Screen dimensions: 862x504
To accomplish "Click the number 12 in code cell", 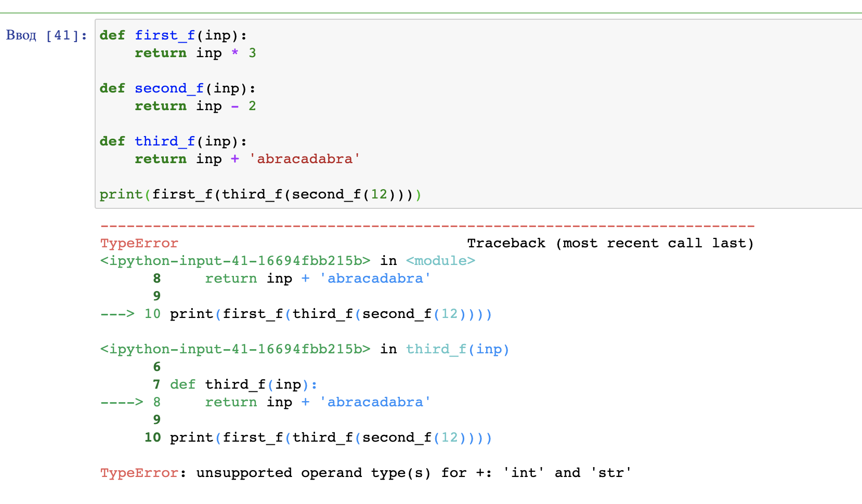I will click(379, 194).
